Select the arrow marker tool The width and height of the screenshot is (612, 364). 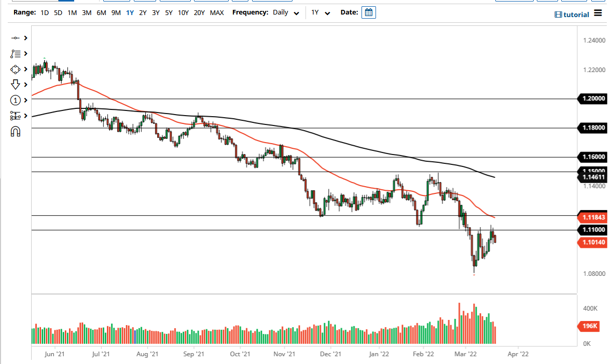tap(16, 84)
